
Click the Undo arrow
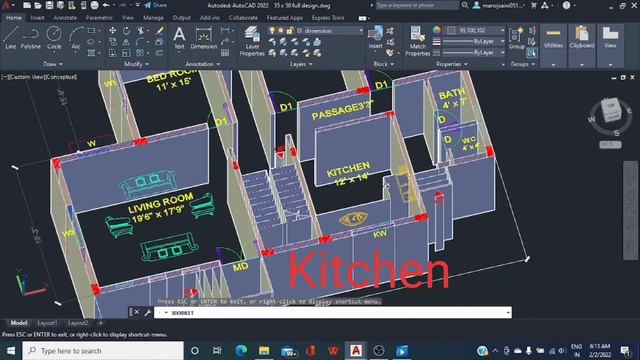(106, 5)
